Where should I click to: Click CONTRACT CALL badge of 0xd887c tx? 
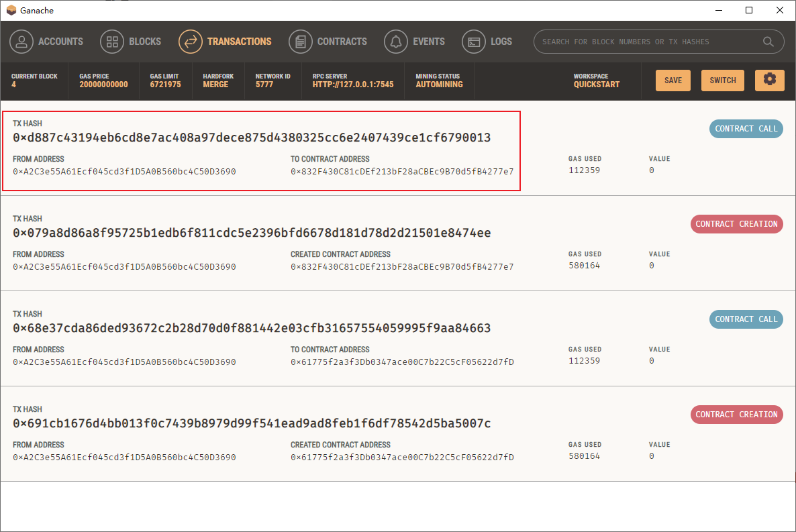pyautogui.click(x=746, y=129)
